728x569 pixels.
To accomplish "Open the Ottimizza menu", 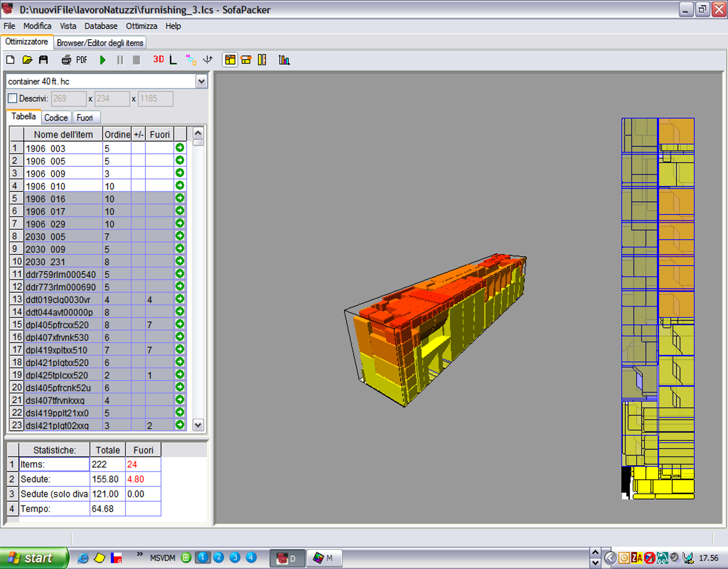I will coord(141,26).
